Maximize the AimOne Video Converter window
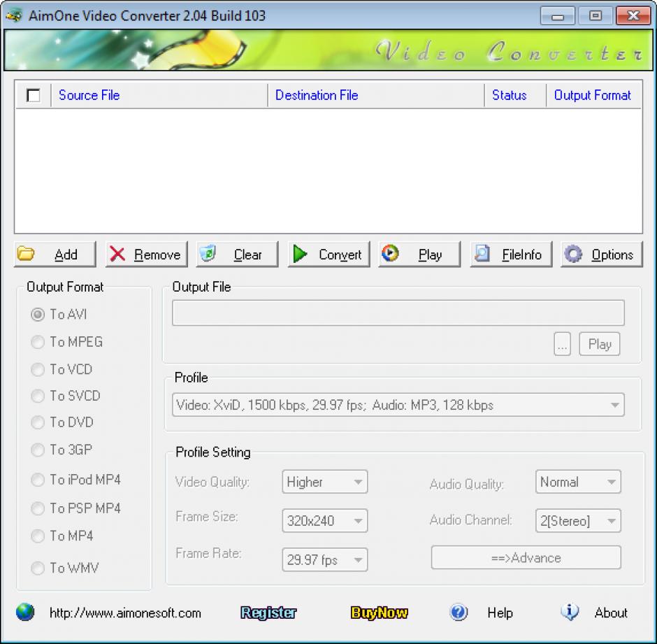 coord(595,16)
